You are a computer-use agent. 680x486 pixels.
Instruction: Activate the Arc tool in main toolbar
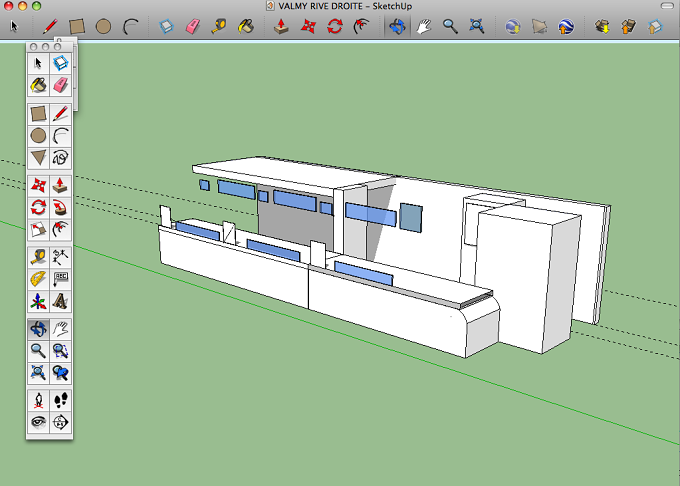click(x=130, y=26)
